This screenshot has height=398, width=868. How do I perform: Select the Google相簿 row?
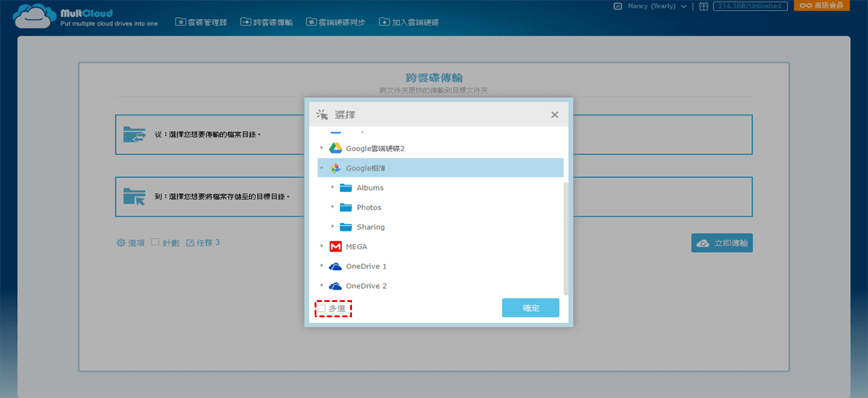pos(440,168)
